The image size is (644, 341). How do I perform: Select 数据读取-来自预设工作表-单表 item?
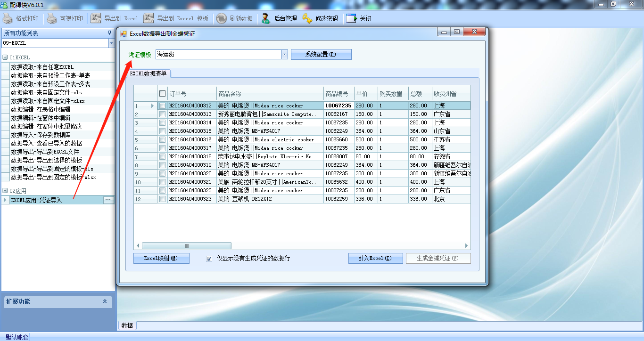pos(50,75)
